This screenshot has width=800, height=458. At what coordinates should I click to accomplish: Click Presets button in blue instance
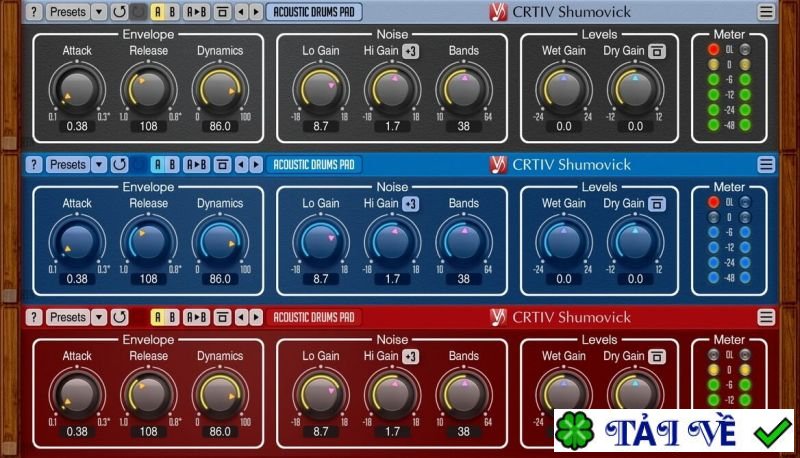[x=67, y=164]
